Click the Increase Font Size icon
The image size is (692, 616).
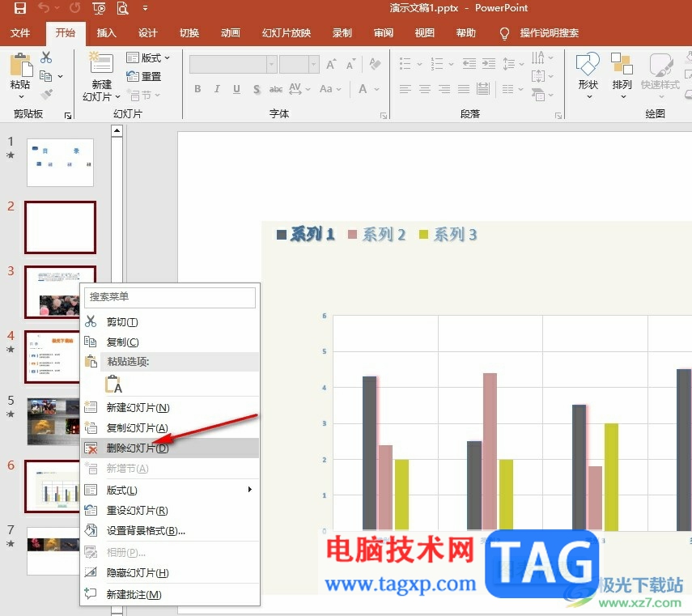331,65
